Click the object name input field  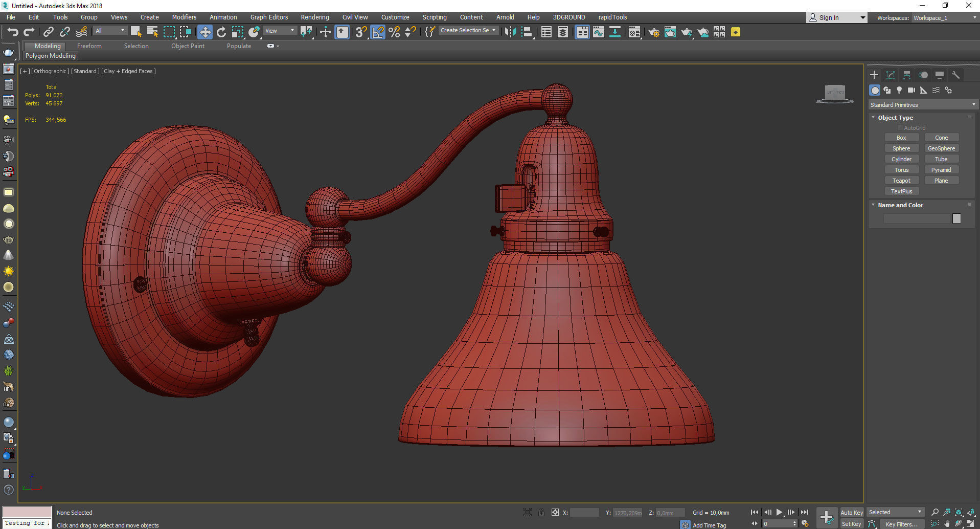917,218
